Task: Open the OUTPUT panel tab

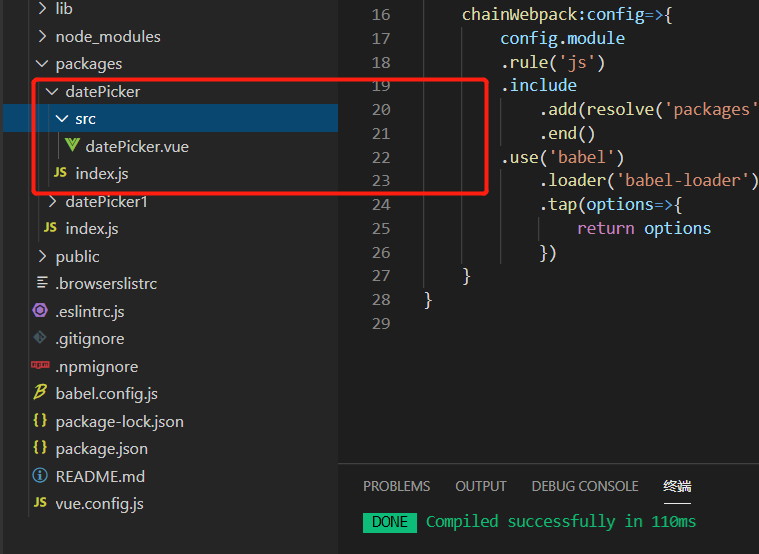Action: [481, 486]
